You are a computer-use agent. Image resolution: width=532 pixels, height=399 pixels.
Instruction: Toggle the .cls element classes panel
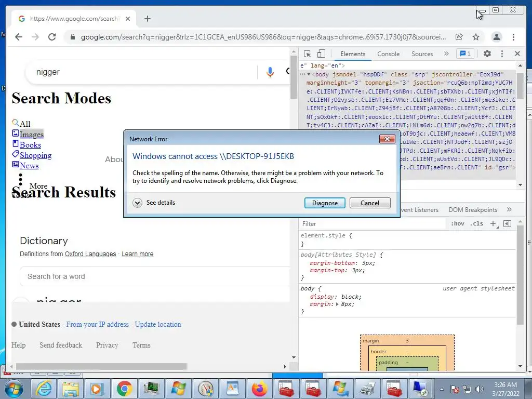(477, 223)
